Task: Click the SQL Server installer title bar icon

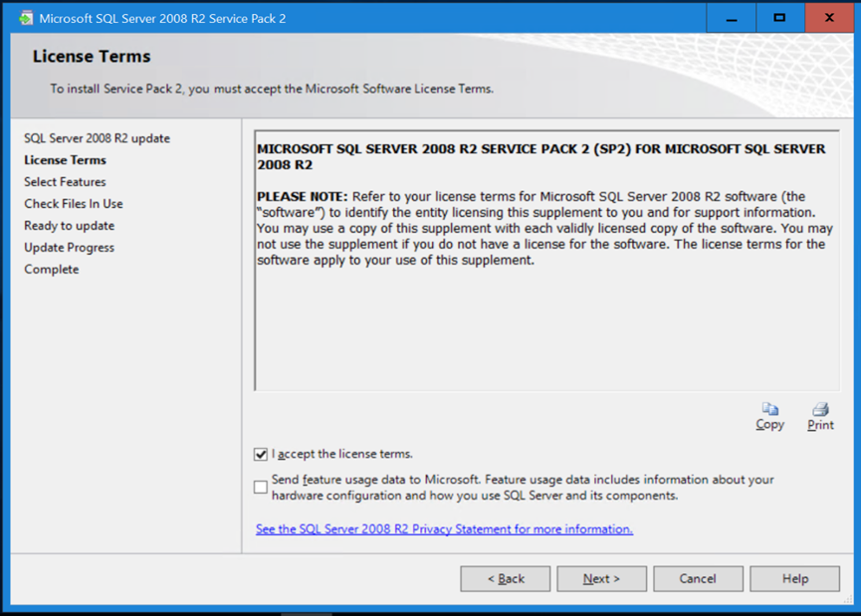Action: click(25, 18)
